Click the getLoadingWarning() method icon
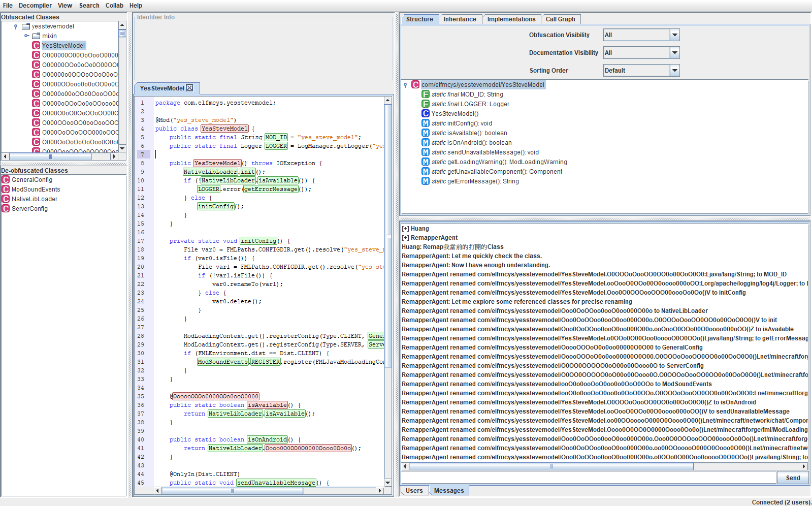Viewport: 812px width, 506px height. coord(426,162)
